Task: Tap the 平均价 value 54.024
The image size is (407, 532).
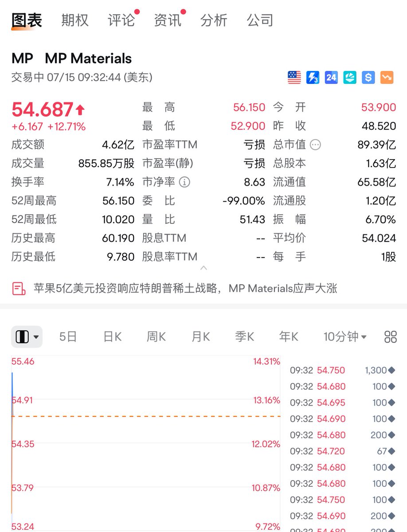Action: [x=379, y=238]
